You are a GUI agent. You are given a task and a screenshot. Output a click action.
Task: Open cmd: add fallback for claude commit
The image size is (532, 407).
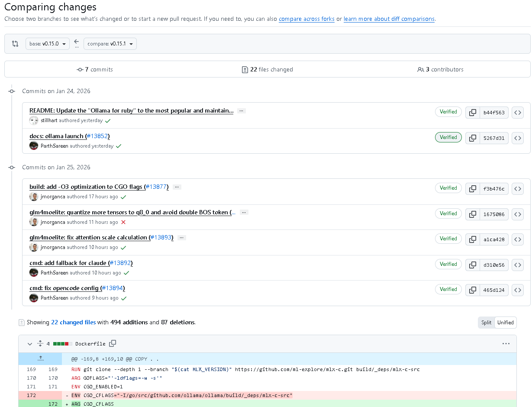[x=68, y=263]
